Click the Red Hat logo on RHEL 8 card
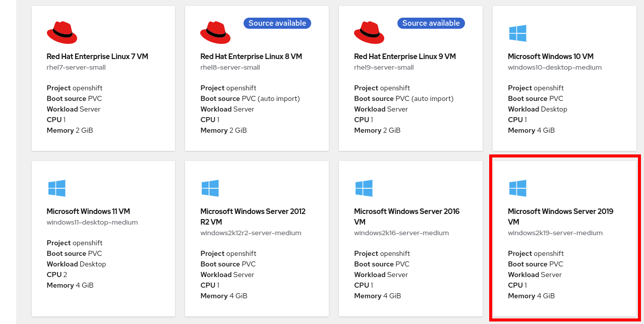The image size is (644, 324). coord(215,33)
